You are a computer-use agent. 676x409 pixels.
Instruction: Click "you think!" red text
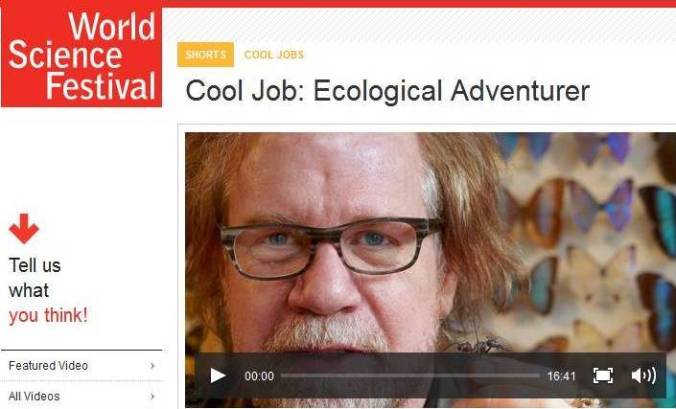[48, 315]
